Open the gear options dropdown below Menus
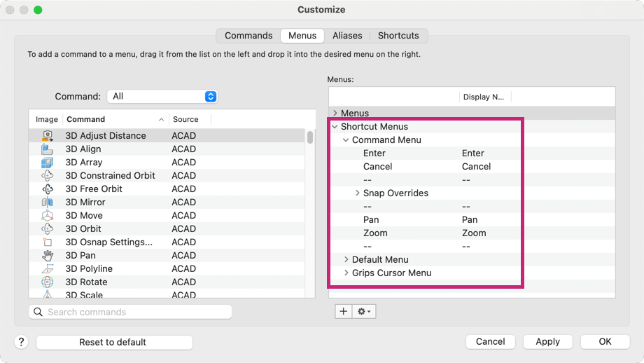 pyautogui.click(x=365, y=312)
